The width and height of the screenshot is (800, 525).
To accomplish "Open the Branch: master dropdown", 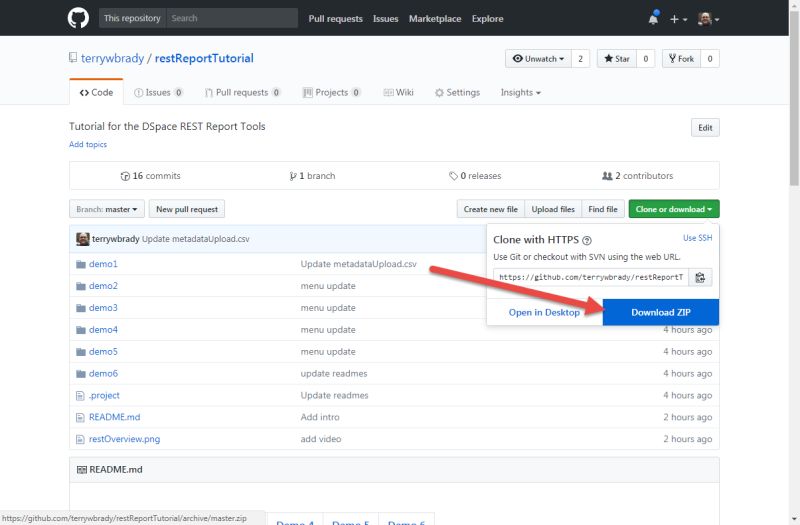I will coord(107,209).
